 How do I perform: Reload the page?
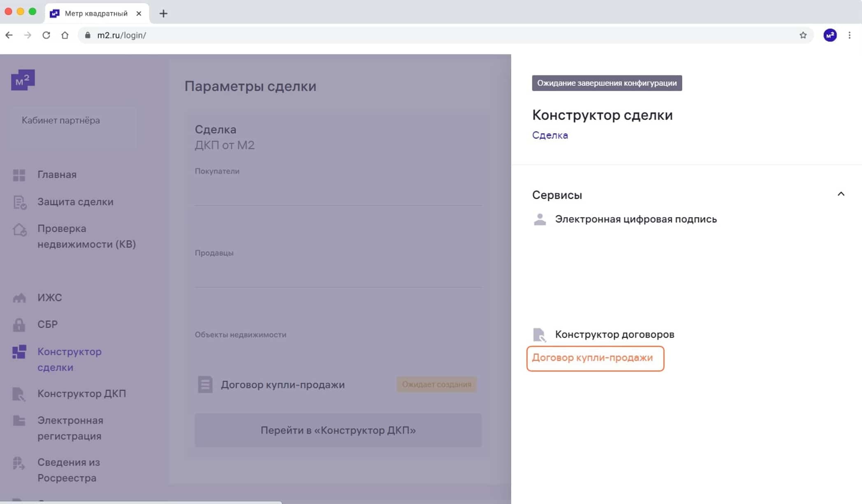(46, 35)
